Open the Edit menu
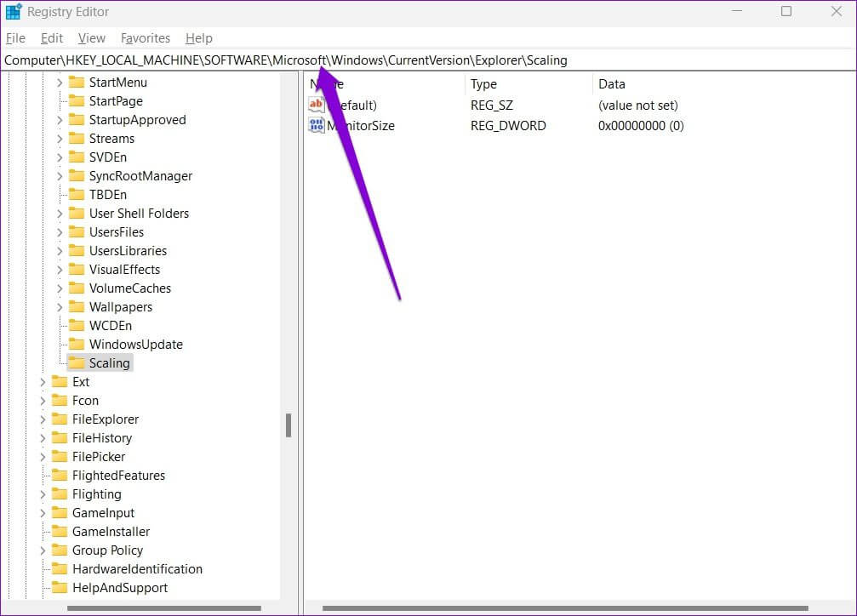The image size is (857, 616). point(52,38)
